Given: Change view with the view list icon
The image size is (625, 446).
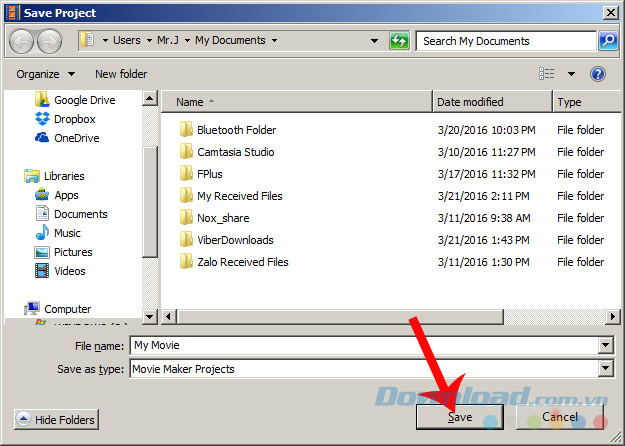Looking at the screenshot, I should [546, 74].
